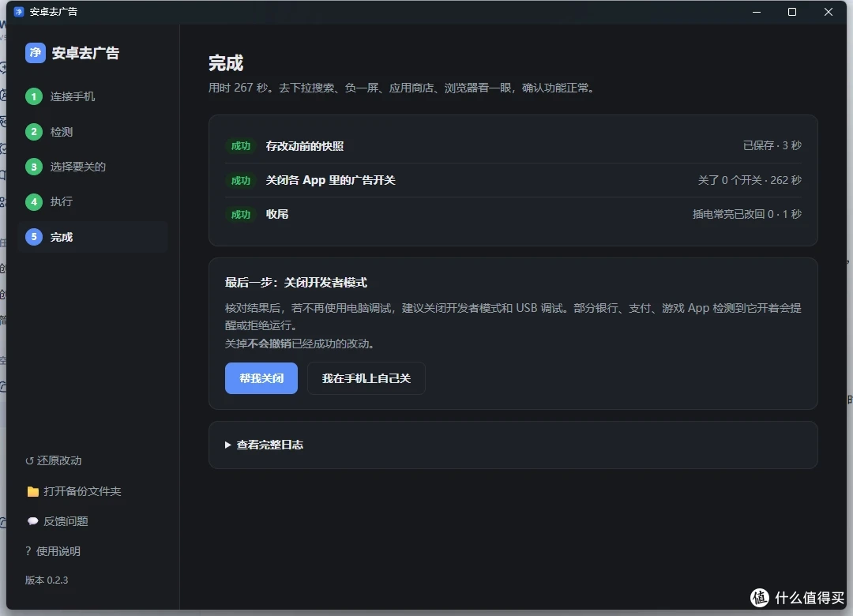Click the 最后一步：关闭开发者模式 heading
This screenshot has height=616, width=853.
[296, 283]
